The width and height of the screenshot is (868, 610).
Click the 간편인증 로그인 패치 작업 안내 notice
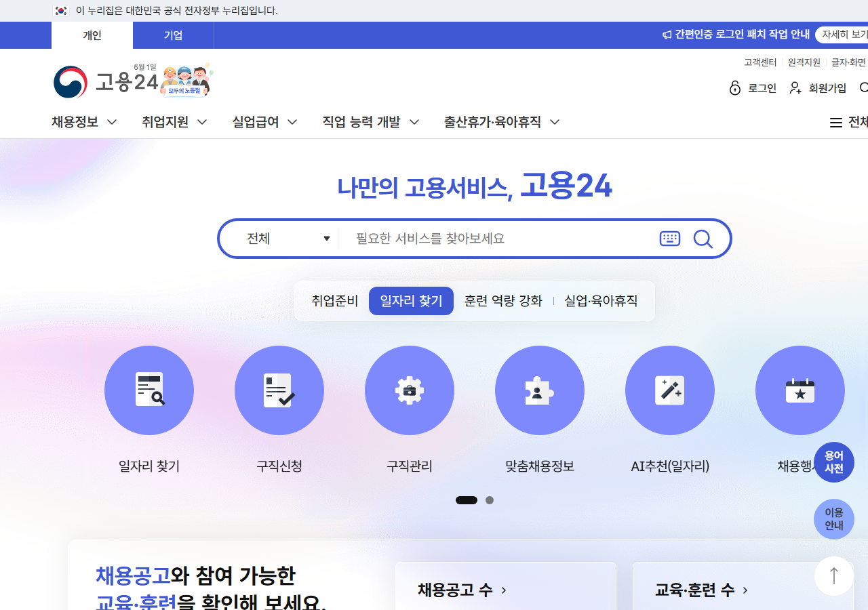pos(742,35)
